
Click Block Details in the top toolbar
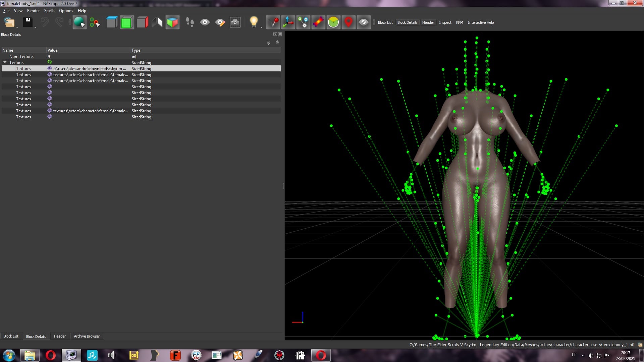(407, 22)
